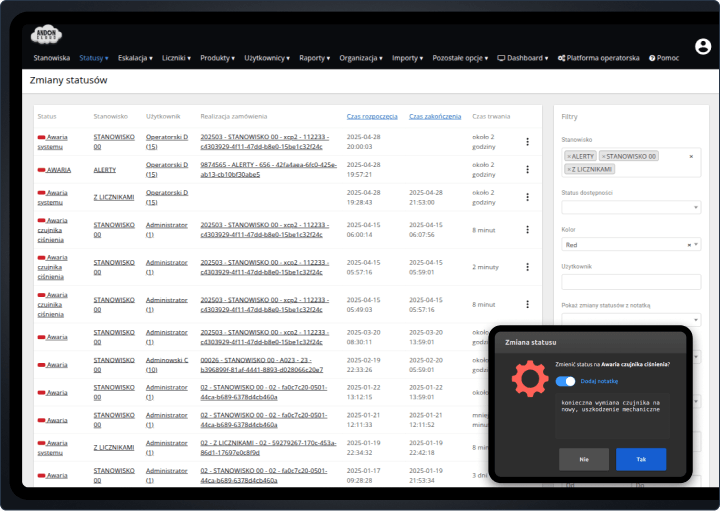Screen dimensions: 720x511
Task: Remove the ALERTY tag from Stanowisko filter
Action: click(569, 156)
